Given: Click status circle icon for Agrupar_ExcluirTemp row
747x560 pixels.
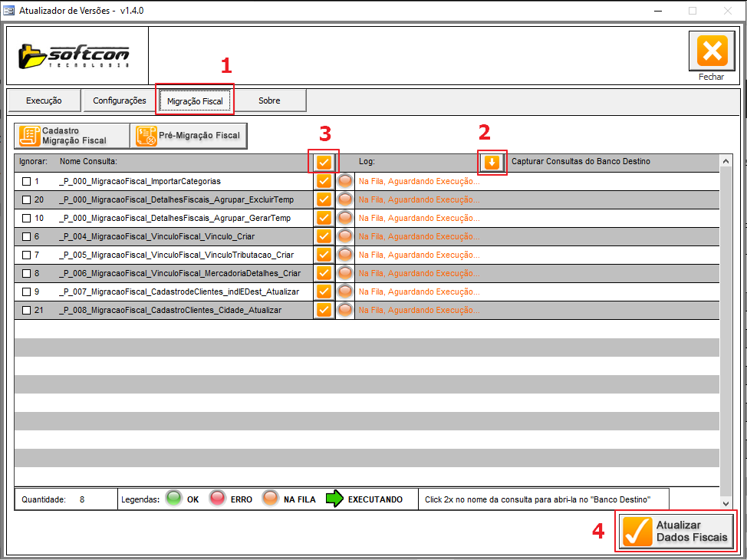Looking at the screenshot, I should 345,199.
